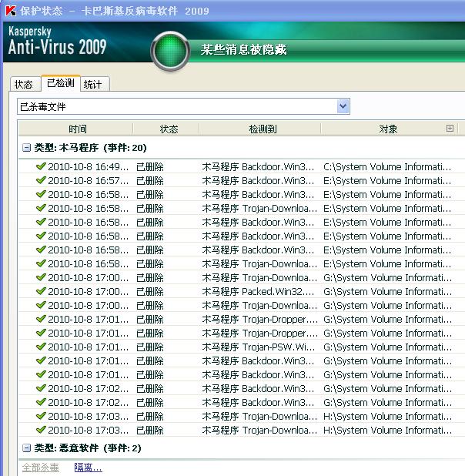Sort by the 对象 column header
465x476 pixels.
(388, 129)
